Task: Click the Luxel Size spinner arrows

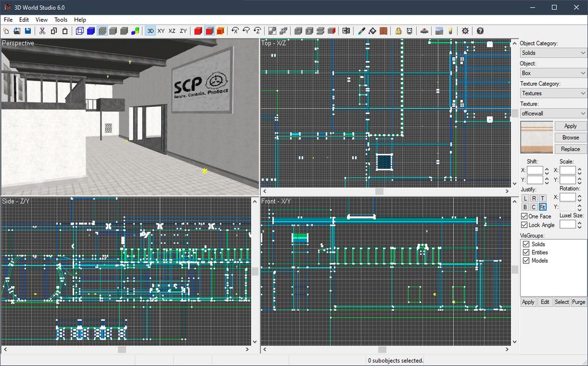Action: 579,224
